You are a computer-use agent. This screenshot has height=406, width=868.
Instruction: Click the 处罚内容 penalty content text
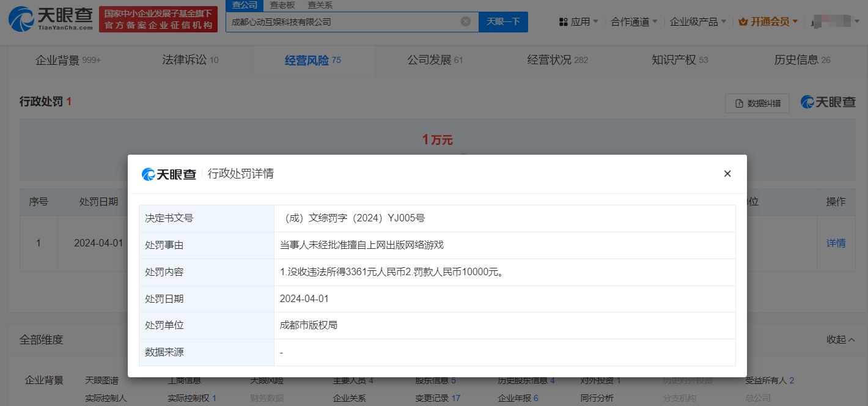[392, 271]
